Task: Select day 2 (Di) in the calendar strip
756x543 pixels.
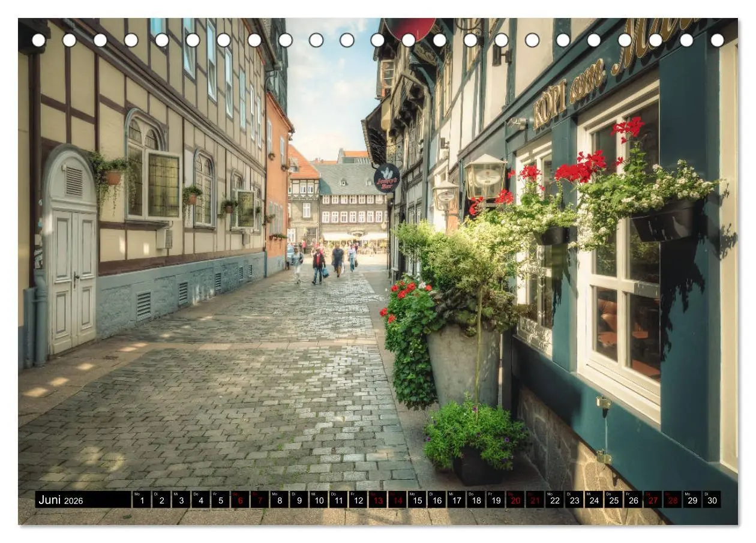Action: click(x=161, y=500)
